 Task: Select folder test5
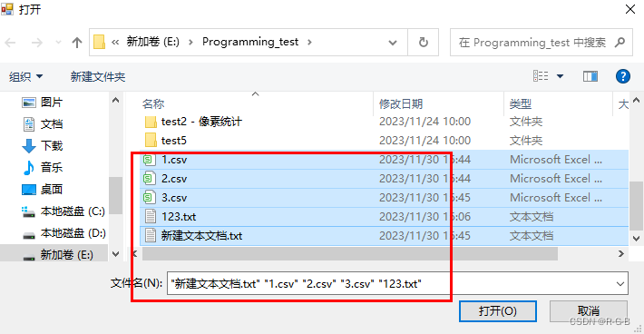click(174, 141)
